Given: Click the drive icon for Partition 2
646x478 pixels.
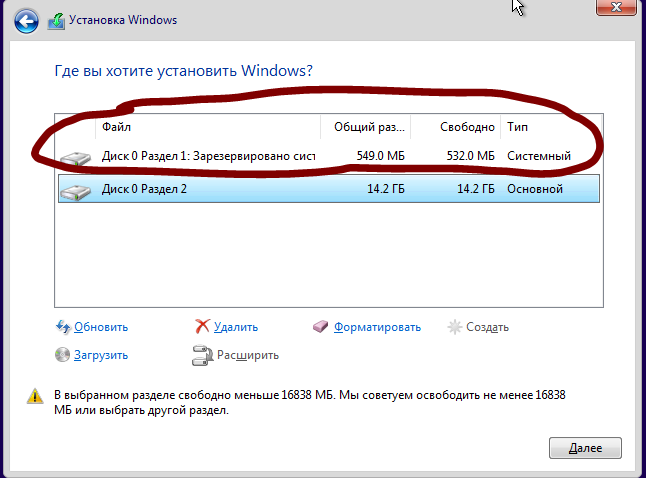Looking at the screenshot, I should (x=75, y=191).
